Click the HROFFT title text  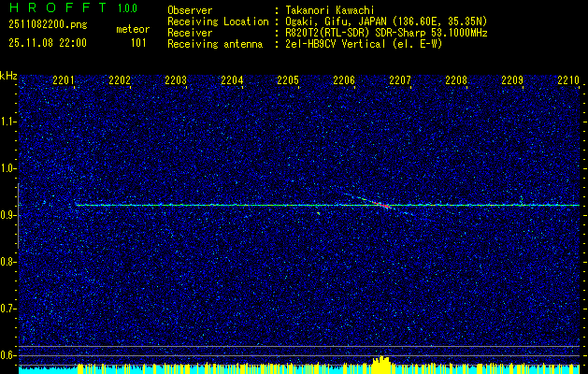click(x=58, y=7)
